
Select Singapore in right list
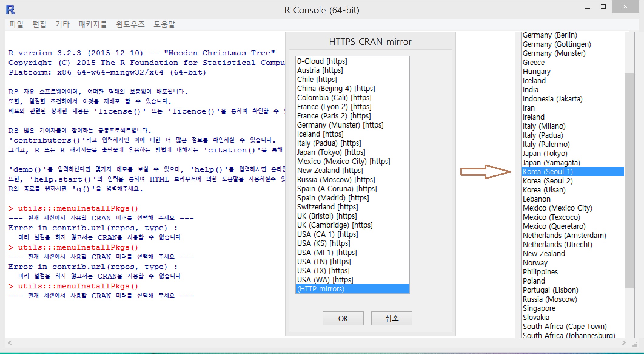(572, 308)
